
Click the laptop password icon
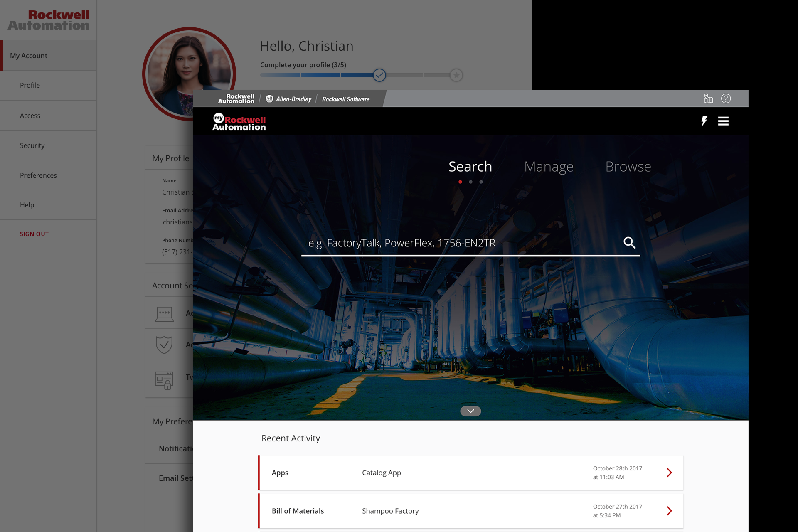coord(164,313)
